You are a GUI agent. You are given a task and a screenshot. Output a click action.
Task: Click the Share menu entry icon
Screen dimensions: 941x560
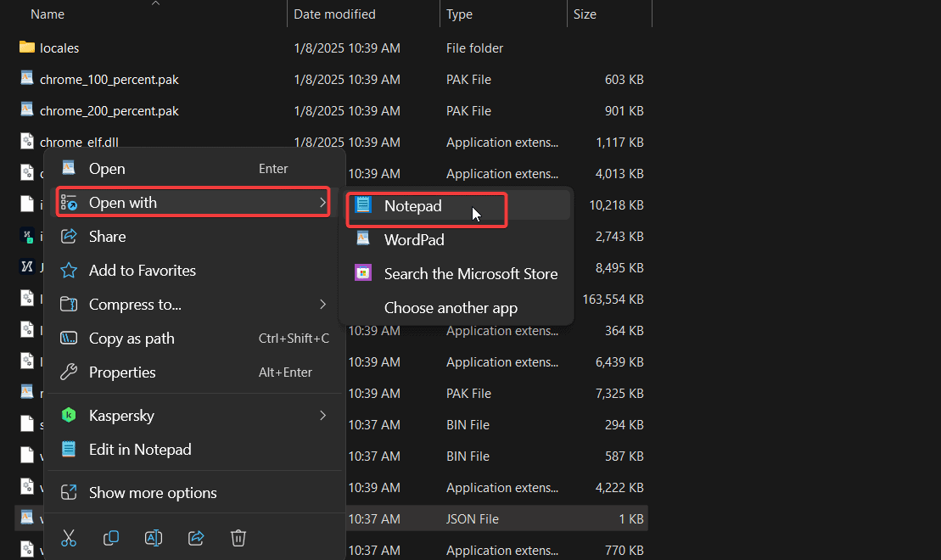69,236
